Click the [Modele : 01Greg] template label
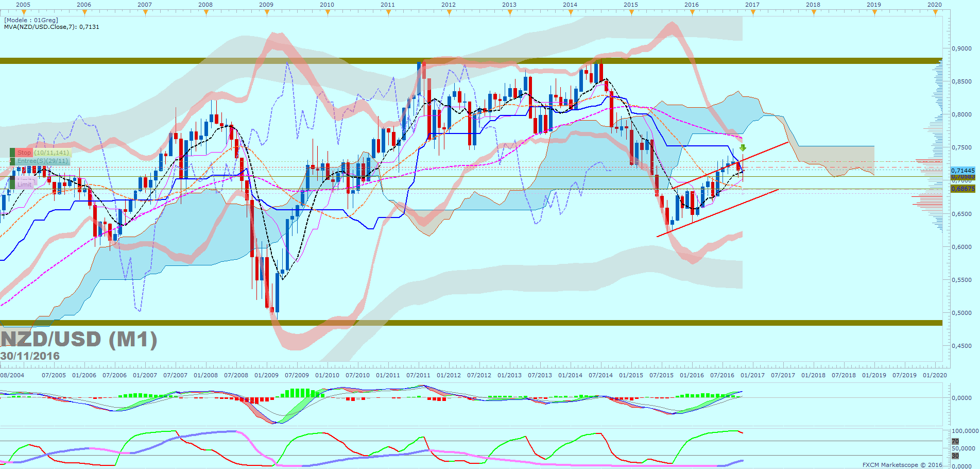This screenshot has height=469, width=980. point(31,20)
